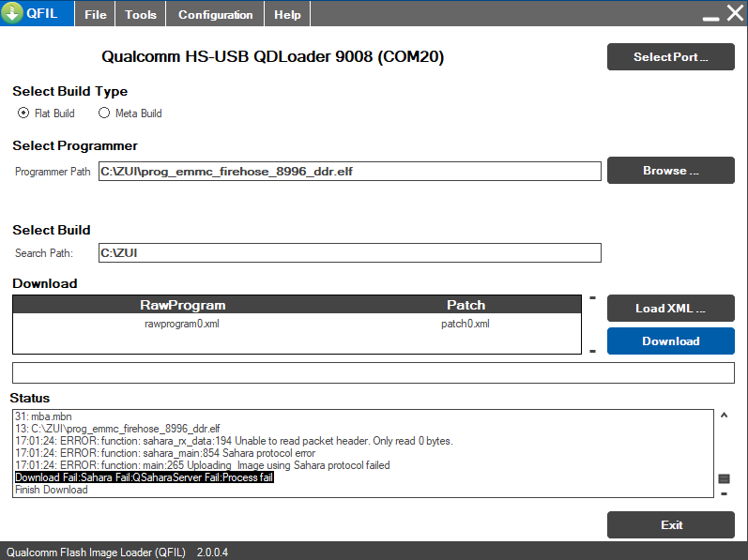Viewport: 748px width, 560px height.
Task: Open the Help menu
Action: pyautogui.click(x=287, y=14)
